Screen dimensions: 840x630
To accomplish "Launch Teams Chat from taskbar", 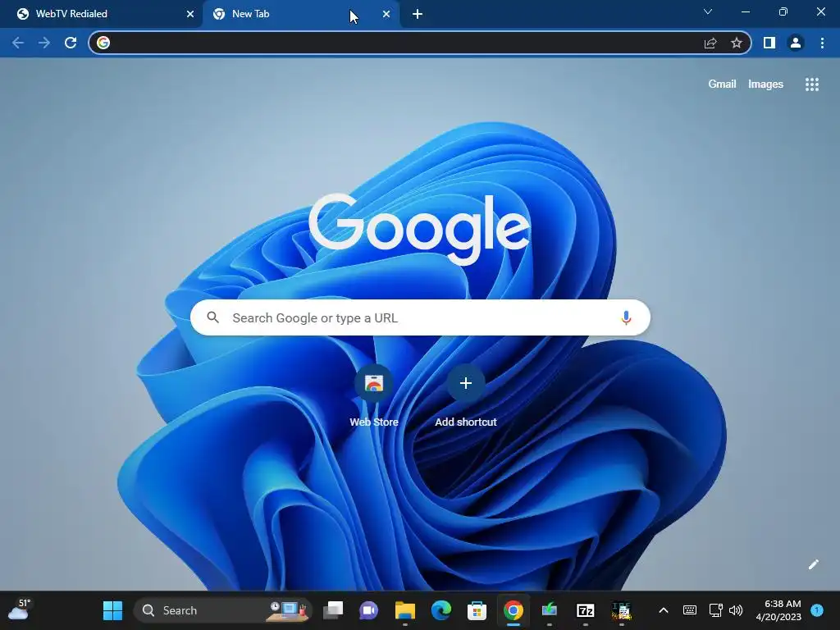I will coord(368,610).
